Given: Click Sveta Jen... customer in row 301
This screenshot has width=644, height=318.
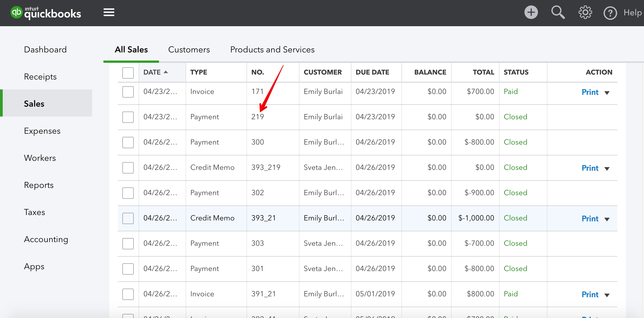Looking at the screenshot, I should (x=323, y=269).
